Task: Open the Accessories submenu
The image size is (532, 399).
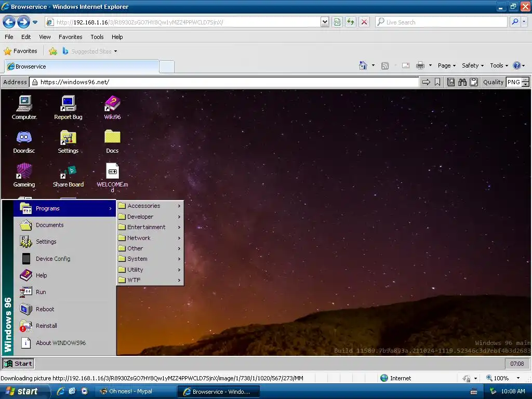Action: coord(150,206)
